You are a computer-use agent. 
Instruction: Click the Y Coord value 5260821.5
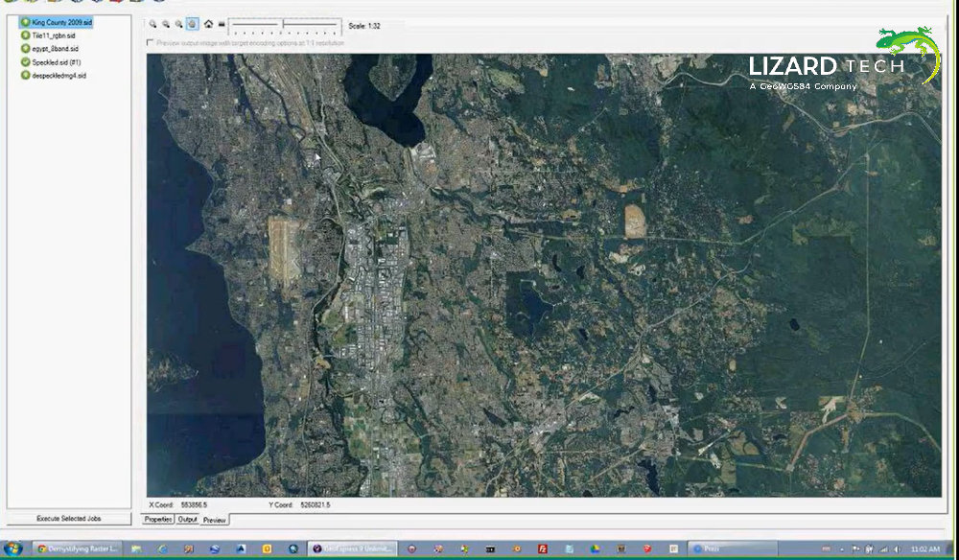point(316,505)
